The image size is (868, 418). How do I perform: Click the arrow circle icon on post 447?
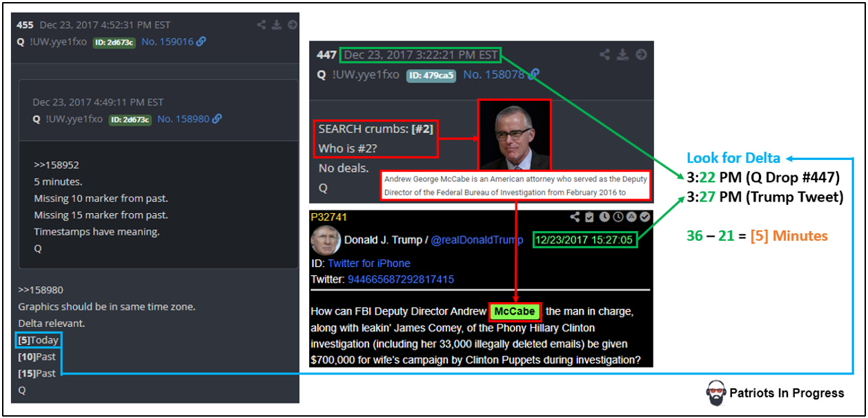pyautogui.click(x=641, y=54)
